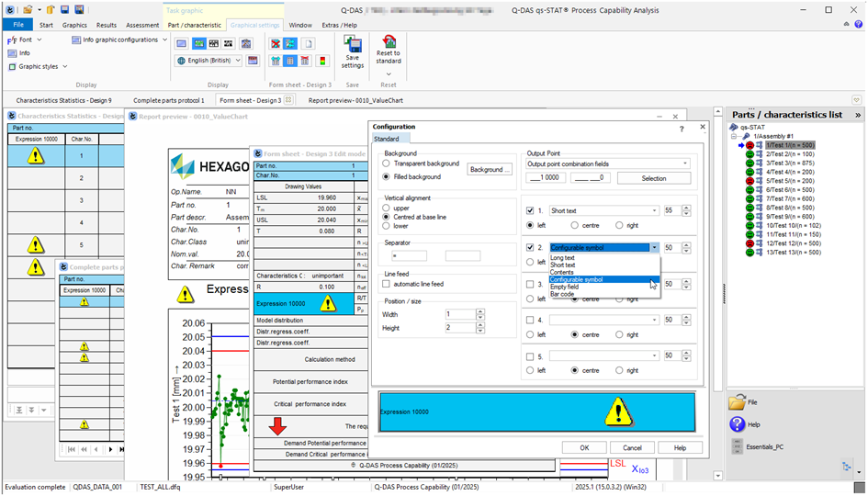Image resolution: width=868 pixels, height=496 pixels.
Task: Close the Configurable symbol dropdown for field 2
Action: pos(654,247)
